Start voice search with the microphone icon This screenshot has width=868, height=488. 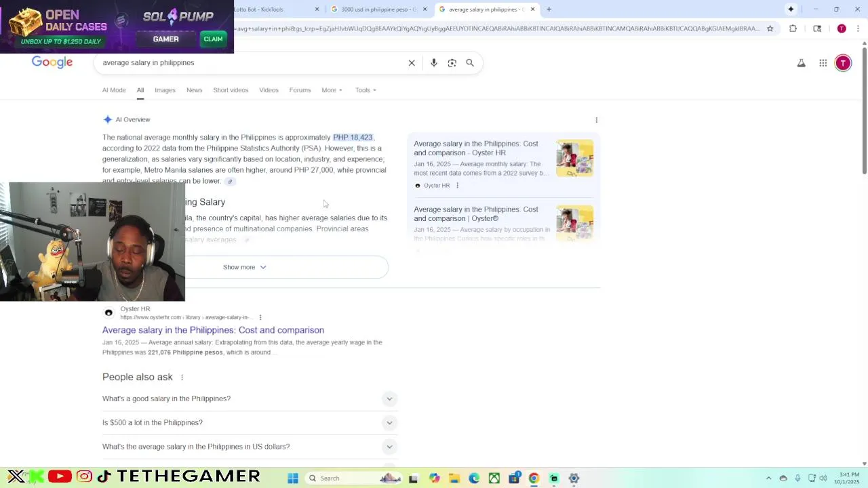[x=434, y=62]
